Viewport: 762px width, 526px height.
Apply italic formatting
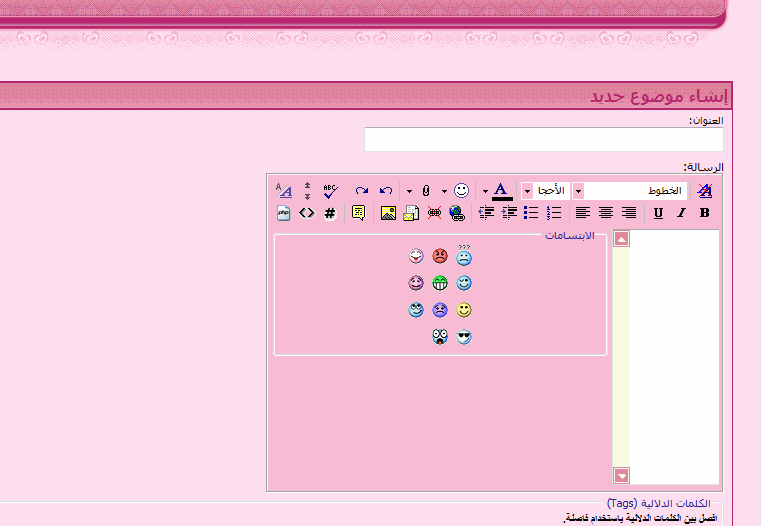[x=681, y=213]
